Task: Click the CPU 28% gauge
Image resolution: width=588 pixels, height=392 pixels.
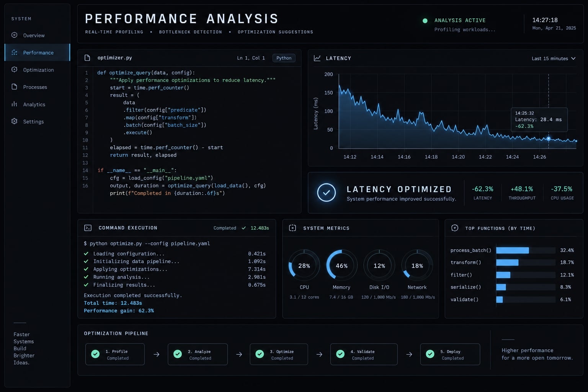Action: point(304,265)
